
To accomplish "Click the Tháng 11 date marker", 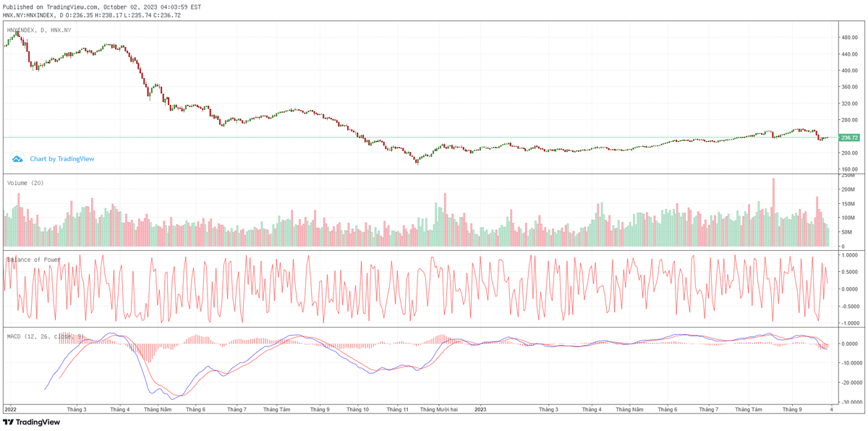I will [x=399, y=409].
